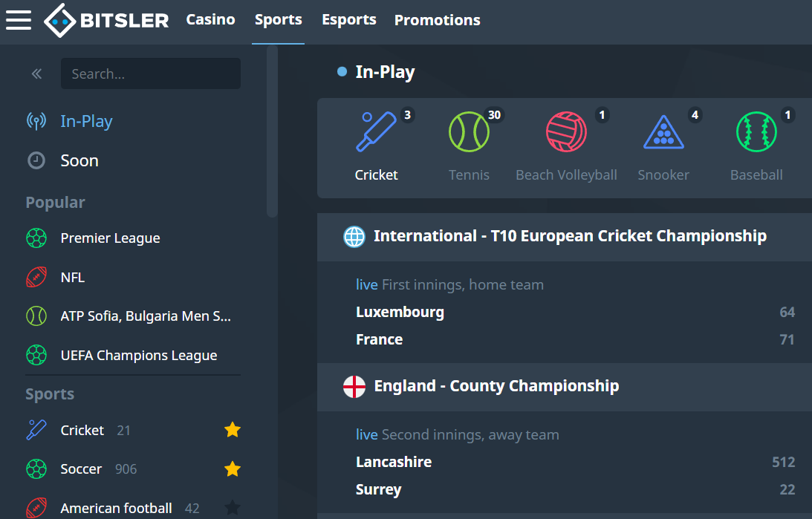Toggle the Soccer favorite star

233,469
